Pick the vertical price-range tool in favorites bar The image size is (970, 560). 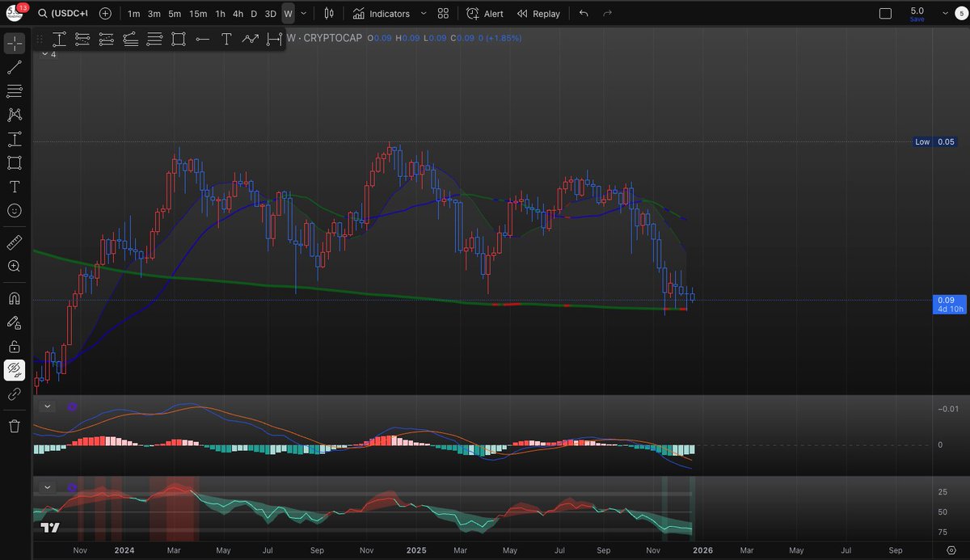pyautogui.click(x=60, y=38)
